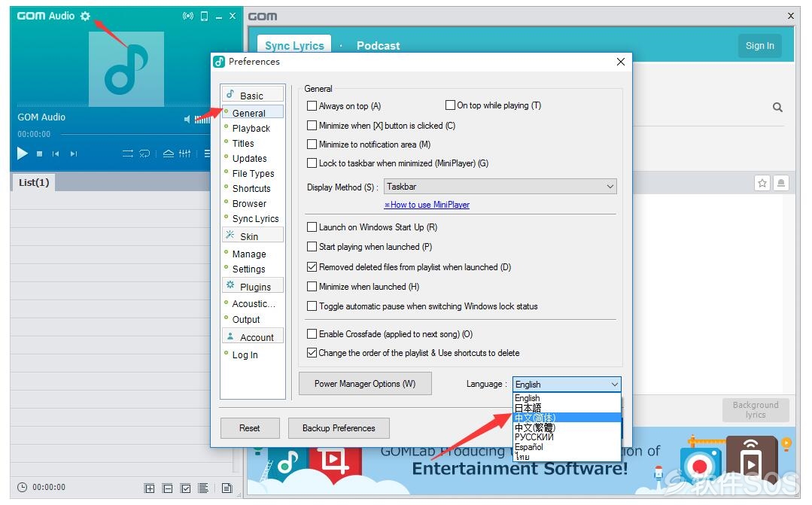Click the broadcast signal icon in GOM Audio
The image size is (812, 505).
tap(188, 16)
